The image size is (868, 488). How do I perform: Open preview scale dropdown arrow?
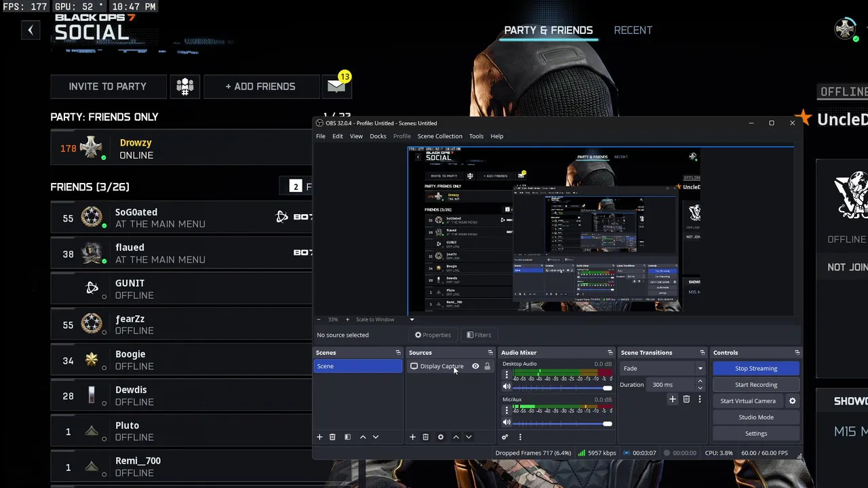412,319
